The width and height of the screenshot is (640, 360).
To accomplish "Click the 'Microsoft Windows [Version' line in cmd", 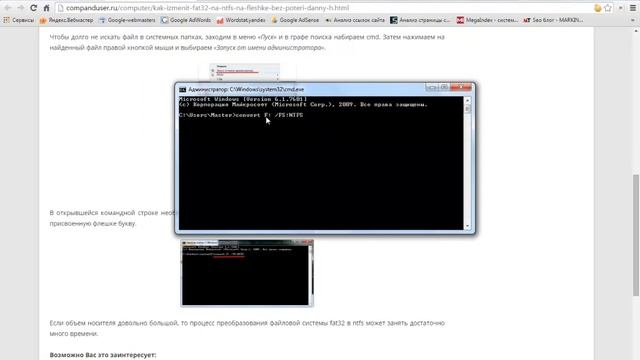I will (x=243, y=99).
